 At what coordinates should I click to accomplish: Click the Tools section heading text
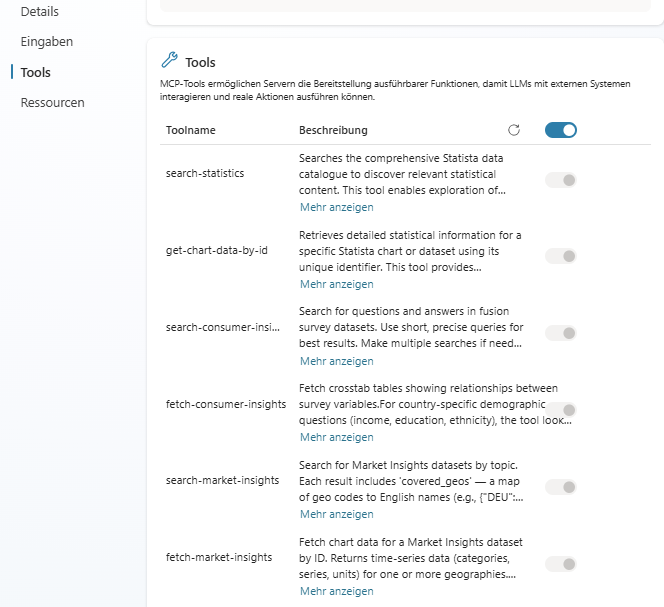(200, 63)
